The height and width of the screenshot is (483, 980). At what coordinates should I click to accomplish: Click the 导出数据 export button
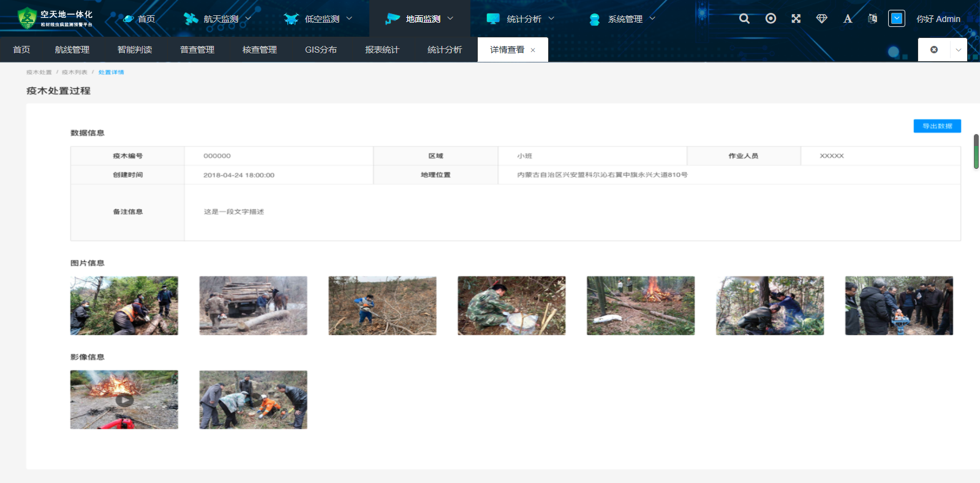(937, 126)
